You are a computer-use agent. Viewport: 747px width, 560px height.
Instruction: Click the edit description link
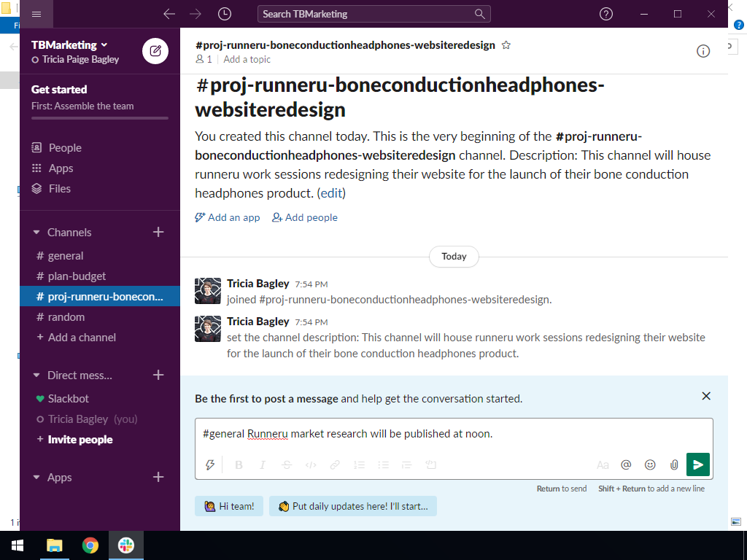point(332,192)
